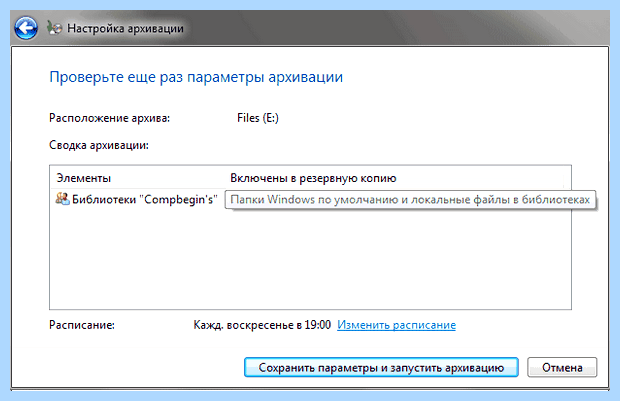This screenshot has width=620, height=401.
Task: Click the 'Настройка архивации' window title
Action: pos(125,28)
